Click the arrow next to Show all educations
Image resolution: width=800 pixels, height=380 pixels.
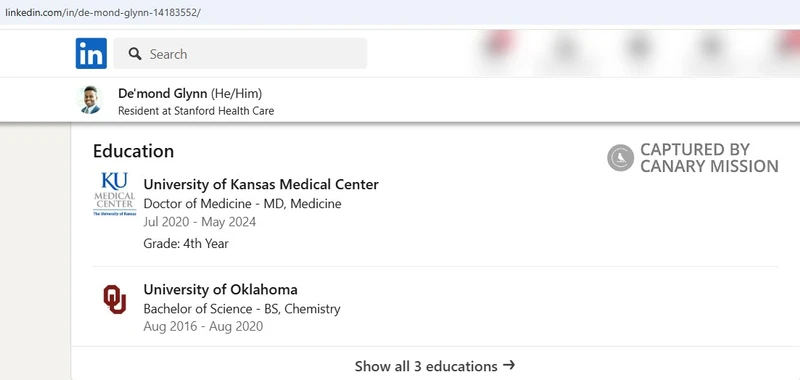click(x=509, y=365)
